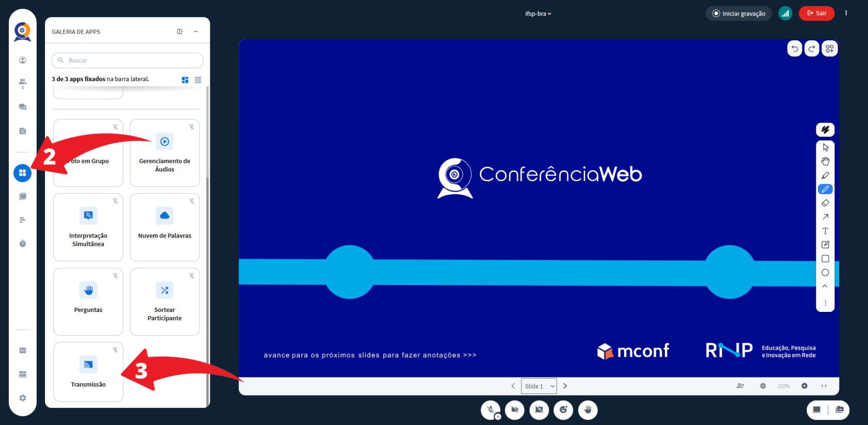The image size is (868, 425).
Task: Toggle pin on Sortear Participante card
Action: tap(192, 276)
